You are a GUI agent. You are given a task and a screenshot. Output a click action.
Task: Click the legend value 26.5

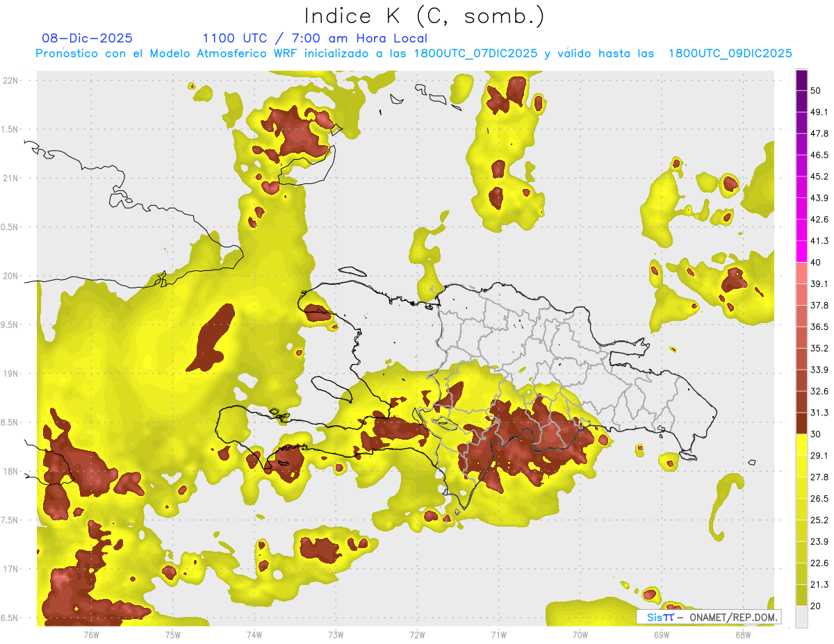[819, 499]
